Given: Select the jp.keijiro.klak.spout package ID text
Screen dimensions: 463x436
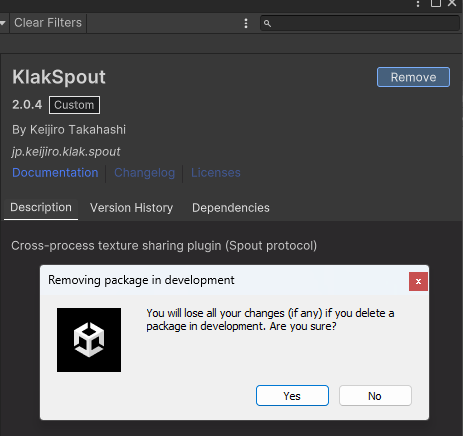Looking at the screenshot, I should tap(66, 152).
